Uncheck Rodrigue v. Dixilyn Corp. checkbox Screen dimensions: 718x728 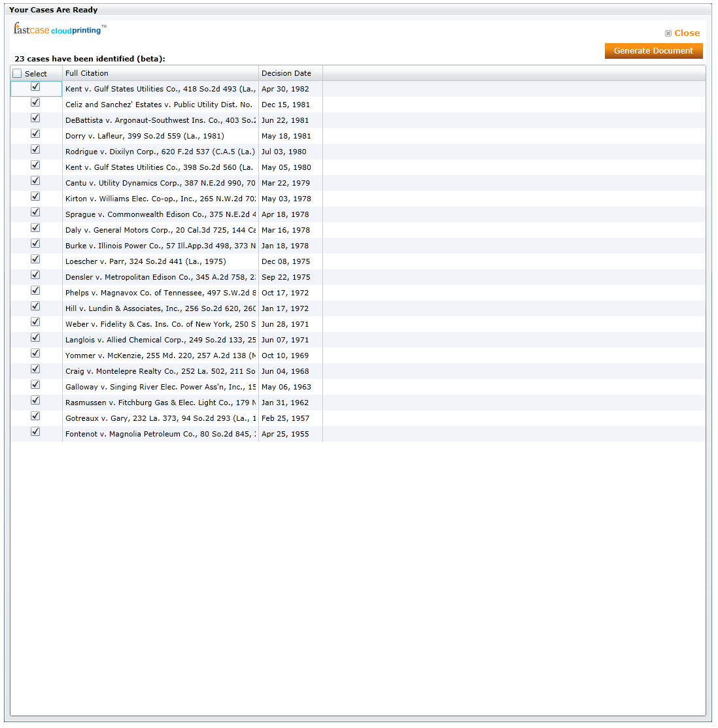click(35, 150)
